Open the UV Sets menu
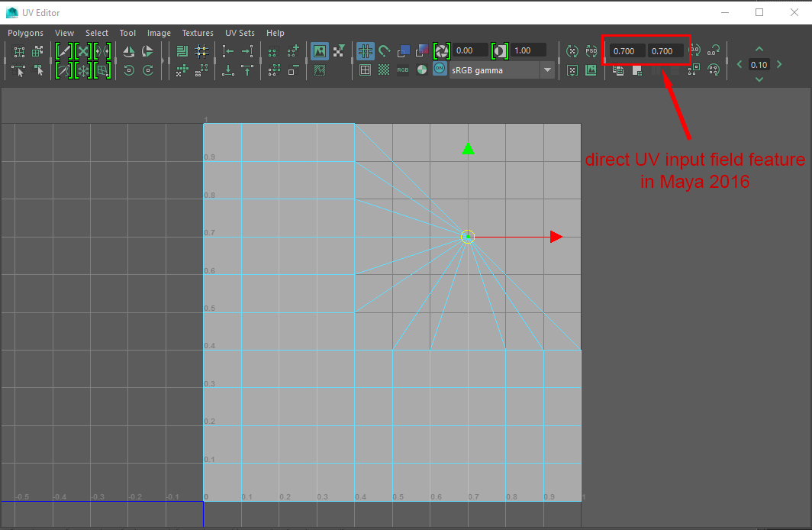The width and height of the screenshot is (812, 530). coord(240,33)
